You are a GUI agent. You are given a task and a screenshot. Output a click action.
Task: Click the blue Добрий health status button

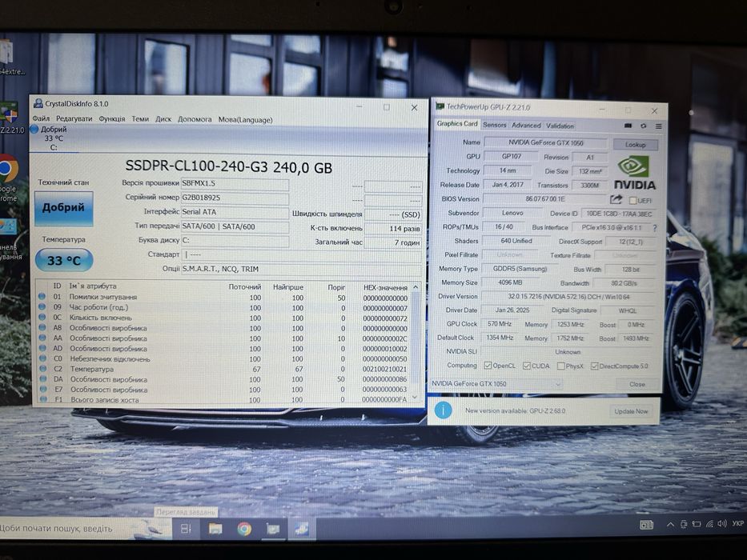point(63,208)
